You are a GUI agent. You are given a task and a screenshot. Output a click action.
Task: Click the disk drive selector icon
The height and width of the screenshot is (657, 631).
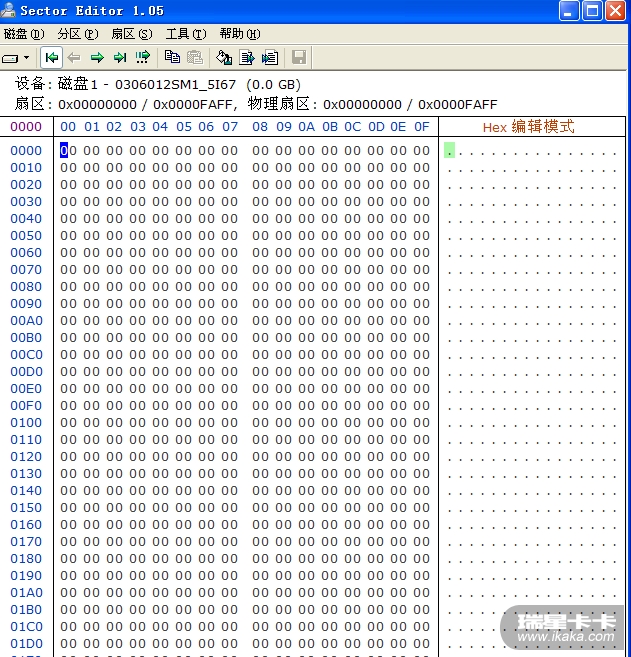11,58
